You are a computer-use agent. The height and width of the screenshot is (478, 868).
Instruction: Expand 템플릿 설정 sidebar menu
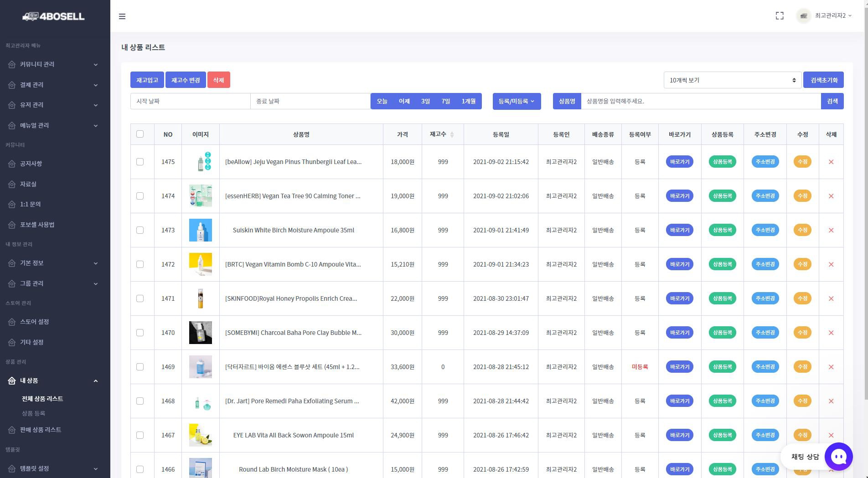pos(55,468)
